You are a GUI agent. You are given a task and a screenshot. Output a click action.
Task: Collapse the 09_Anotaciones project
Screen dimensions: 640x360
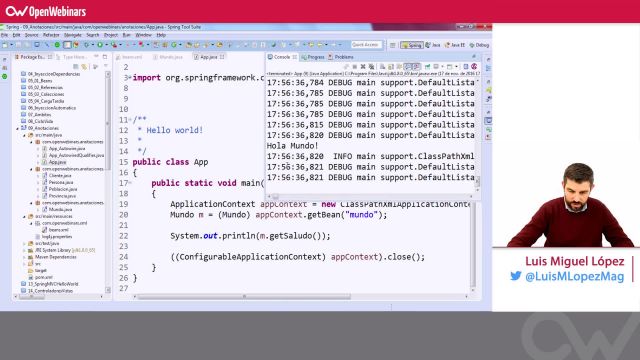click(18, 128)
